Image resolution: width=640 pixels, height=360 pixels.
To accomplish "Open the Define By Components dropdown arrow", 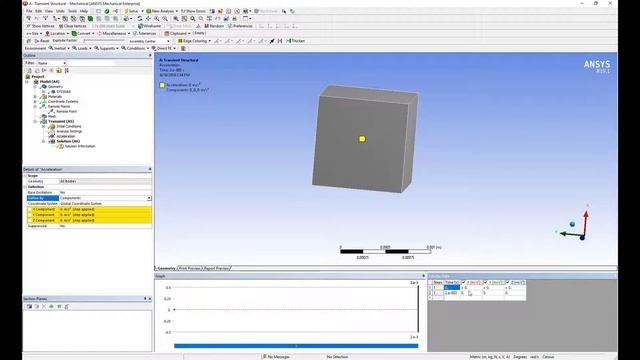I will tap(149, 198).
